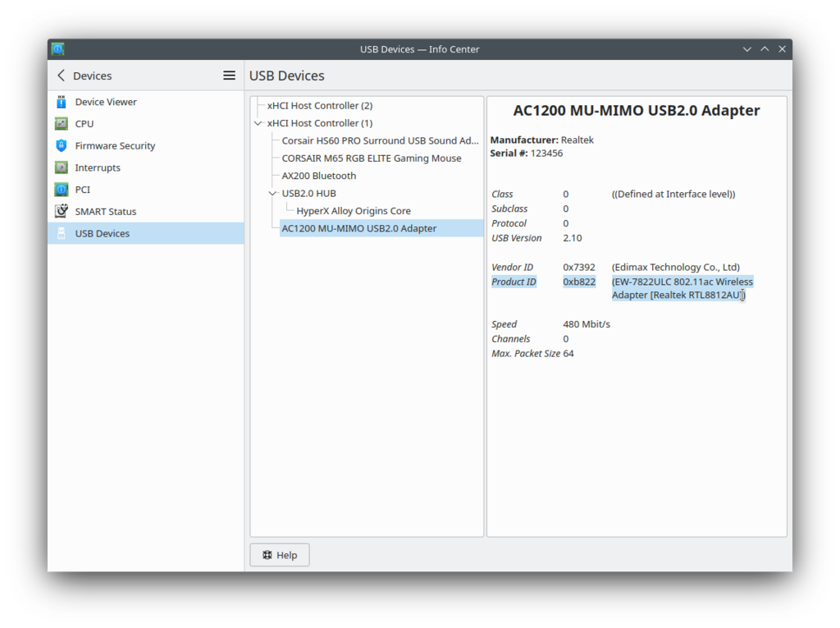Viewport: 840px width, 628px height.
Task: Select Corsair HS60 PRO Surround sound adapter
Action: (380, 141)
